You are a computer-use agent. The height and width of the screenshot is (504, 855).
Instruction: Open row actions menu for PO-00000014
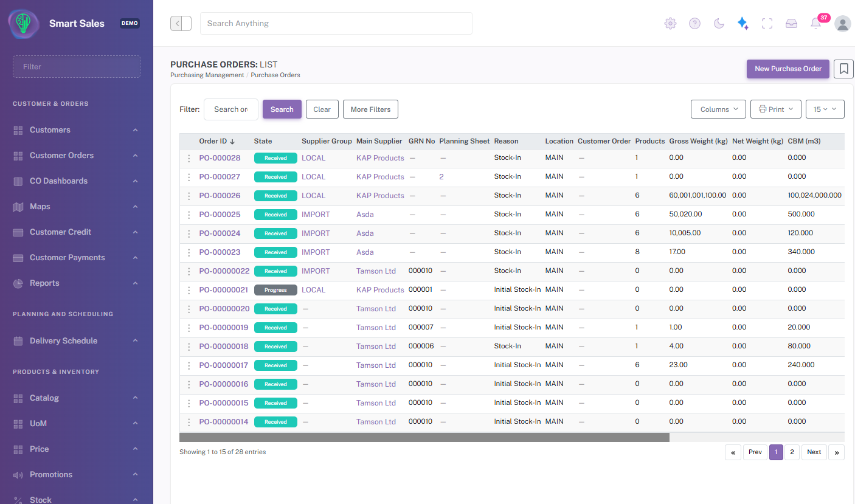[189, 422]
